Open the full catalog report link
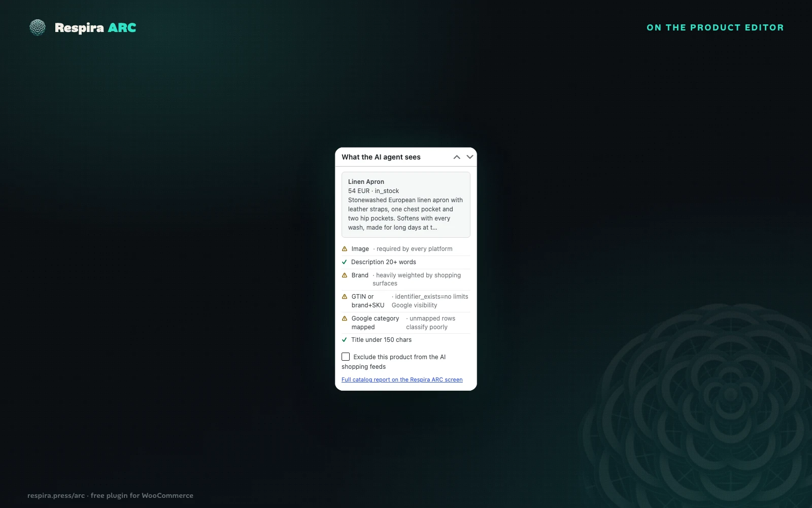 (402, 379)
